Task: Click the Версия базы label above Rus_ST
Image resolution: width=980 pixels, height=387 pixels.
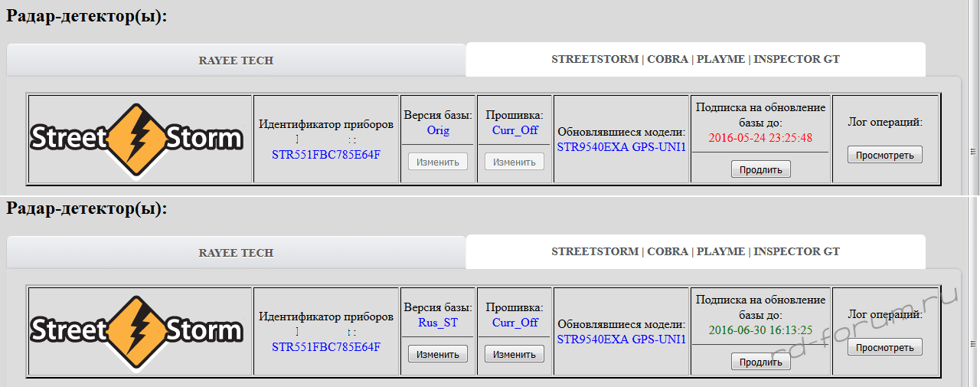Action: point(438,307)
